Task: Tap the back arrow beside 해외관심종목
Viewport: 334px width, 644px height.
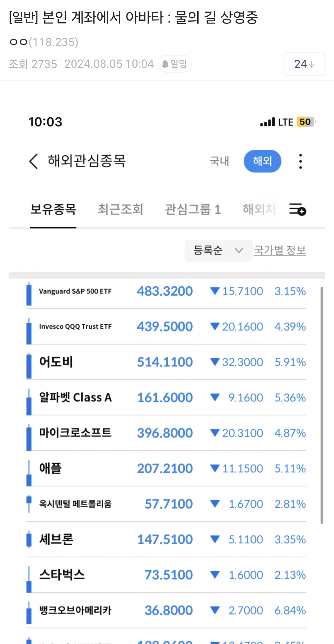Action: (33, 161)
